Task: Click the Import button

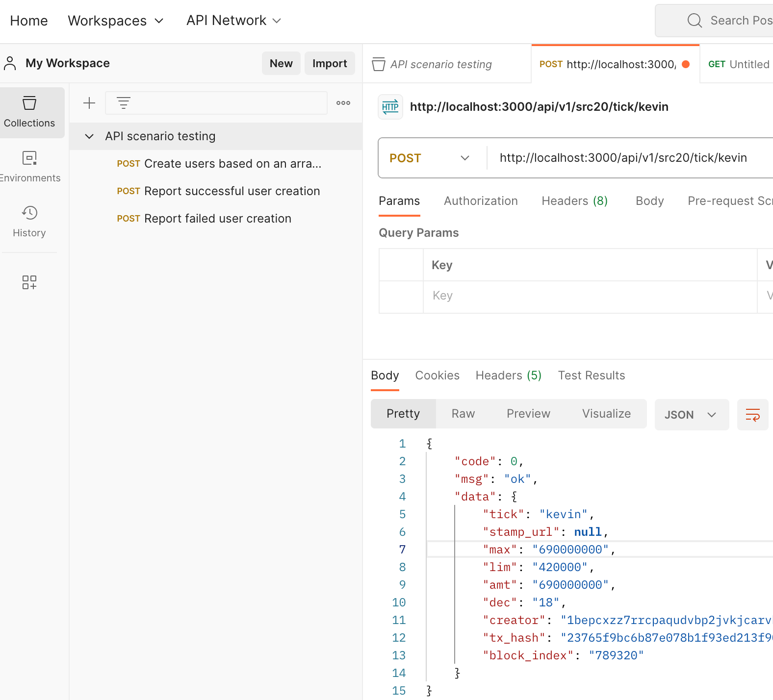Action: click(x=330, y=63)
